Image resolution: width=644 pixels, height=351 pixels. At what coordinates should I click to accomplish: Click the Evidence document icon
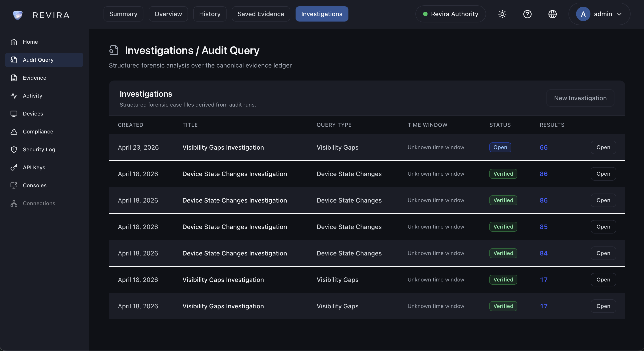point(14,78)
